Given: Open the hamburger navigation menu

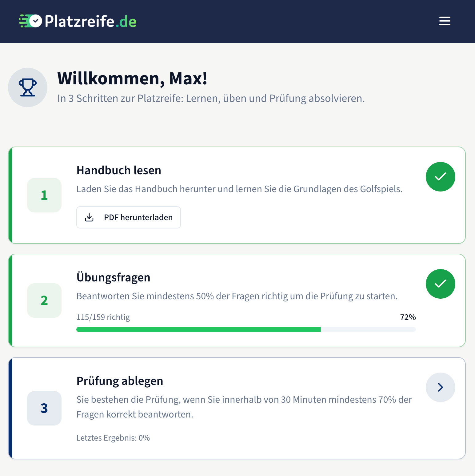Looking at the screenshot, I should (x=445, y=21).
